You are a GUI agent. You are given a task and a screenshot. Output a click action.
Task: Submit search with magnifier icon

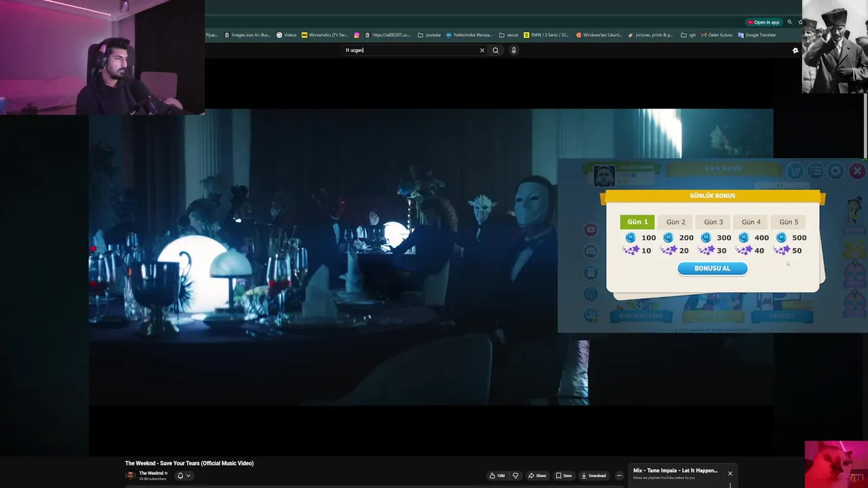495,50
